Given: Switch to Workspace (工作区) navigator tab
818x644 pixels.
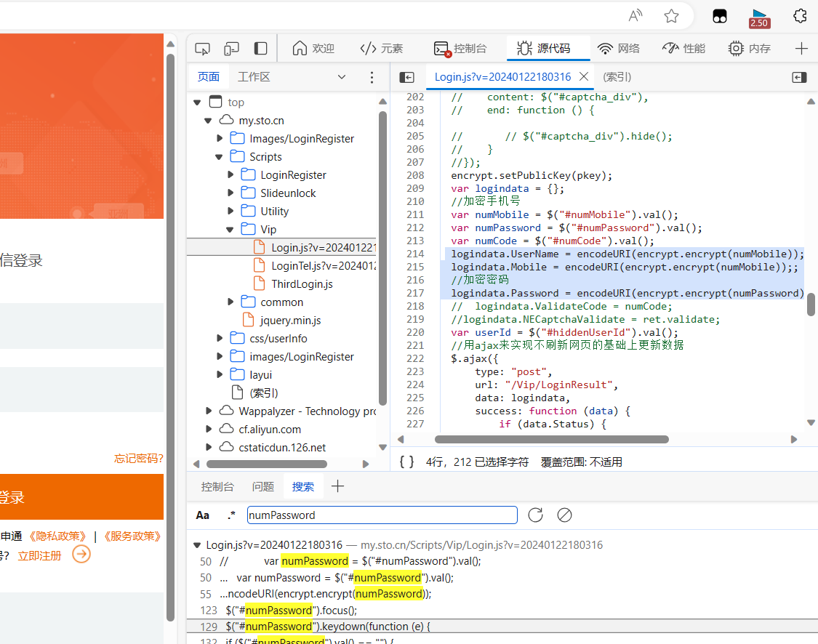Looking at the screenshot, I should [254, 77].
